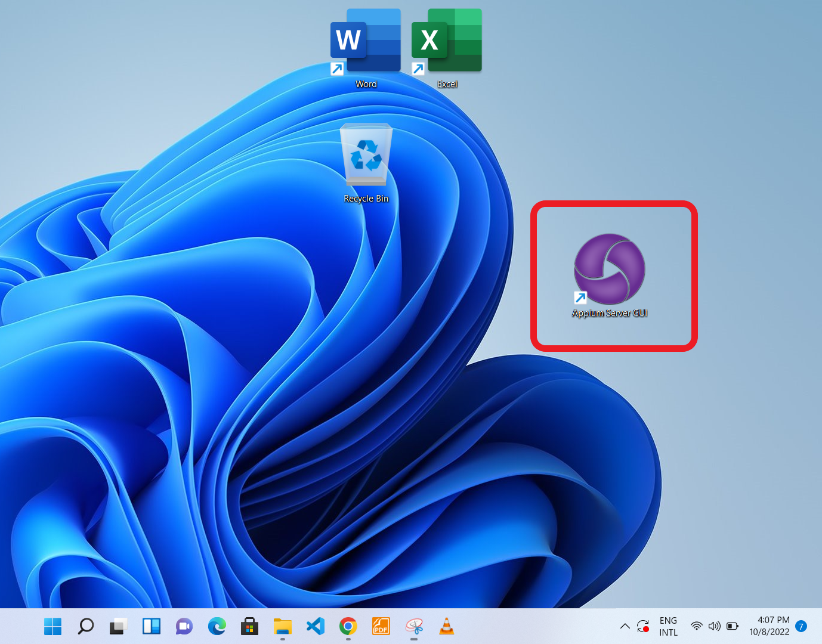Switch ENG INTL input language
Image resolution: width=822 pixels, height=644 pixels.
[x=668, y=626]
